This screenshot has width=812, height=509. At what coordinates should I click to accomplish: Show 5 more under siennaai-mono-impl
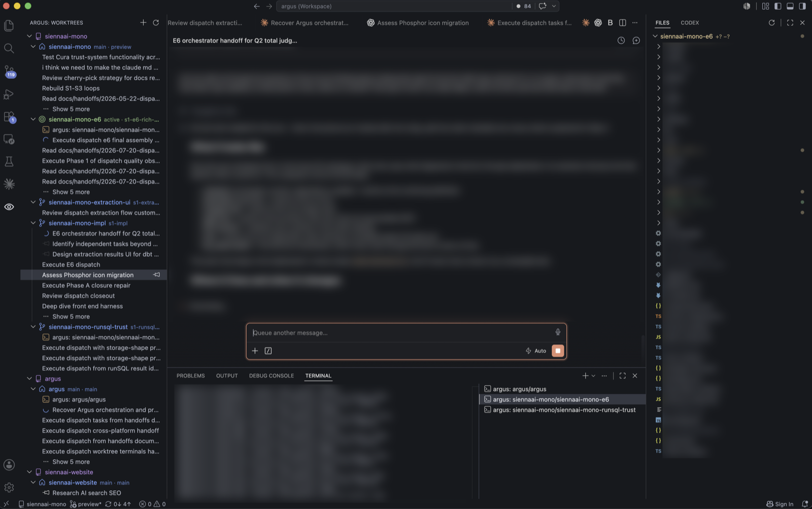pos(71,316)
